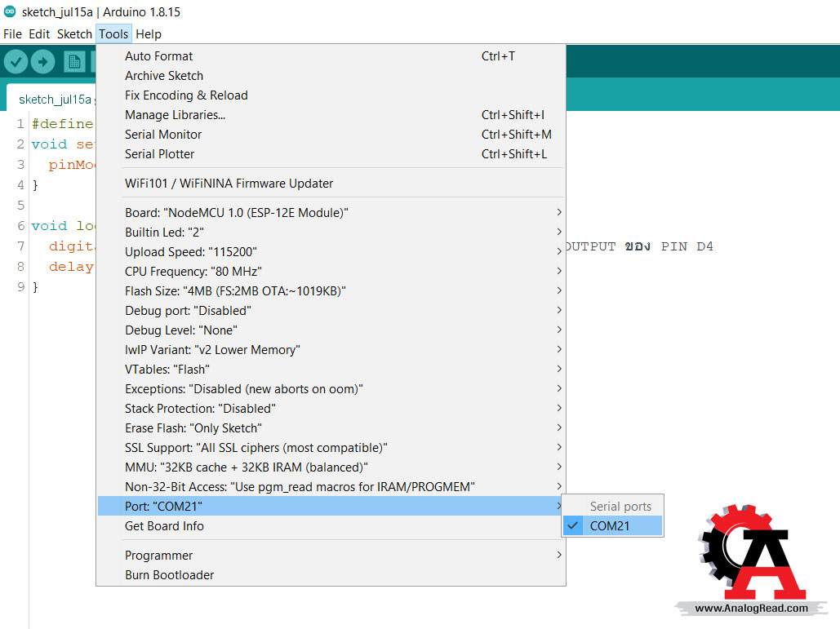Click the Upload arrow toolbar button
The height and width of the screenshot is (629, 840).
[42, 62]
